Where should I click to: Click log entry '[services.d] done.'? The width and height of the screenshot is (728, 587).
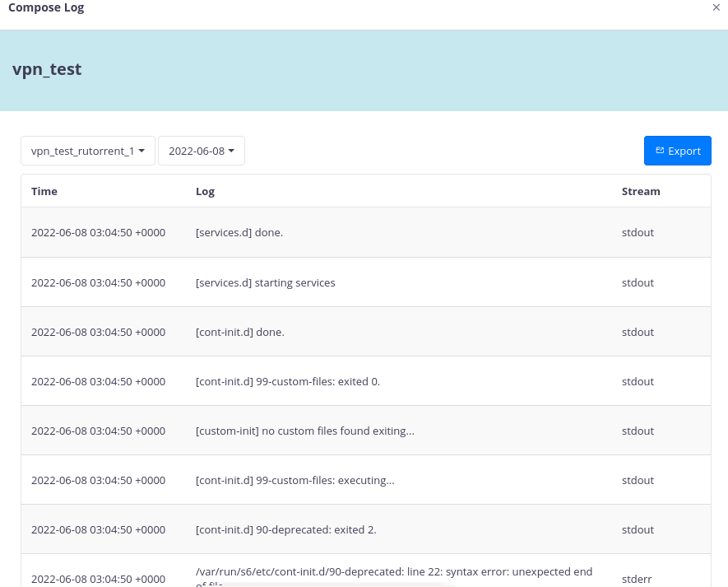(x=239, y=232)
